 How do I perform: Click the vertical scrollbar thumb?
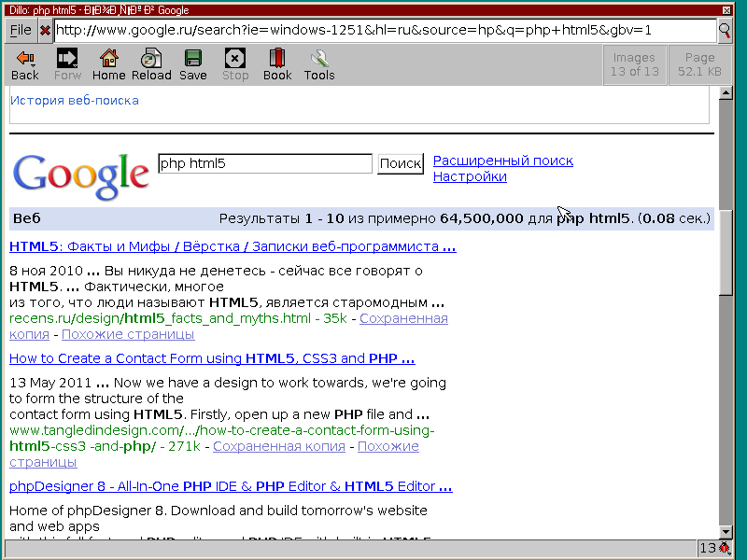point(726,252)
